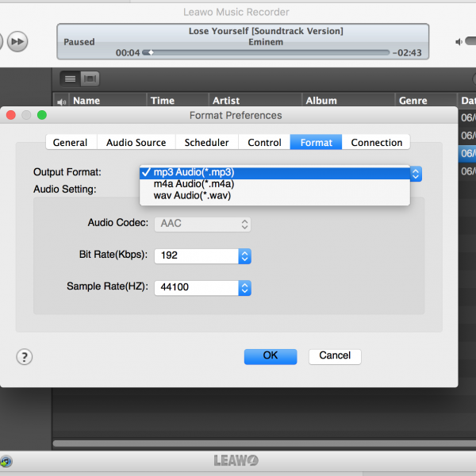The image size is (476, 476).
Task: Click the Sample Rate 44100 field
Action: point(197,288)
